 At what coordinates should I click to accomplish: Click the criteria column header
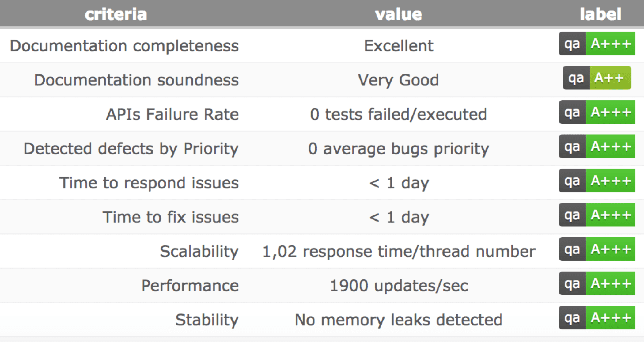(116, 14)
